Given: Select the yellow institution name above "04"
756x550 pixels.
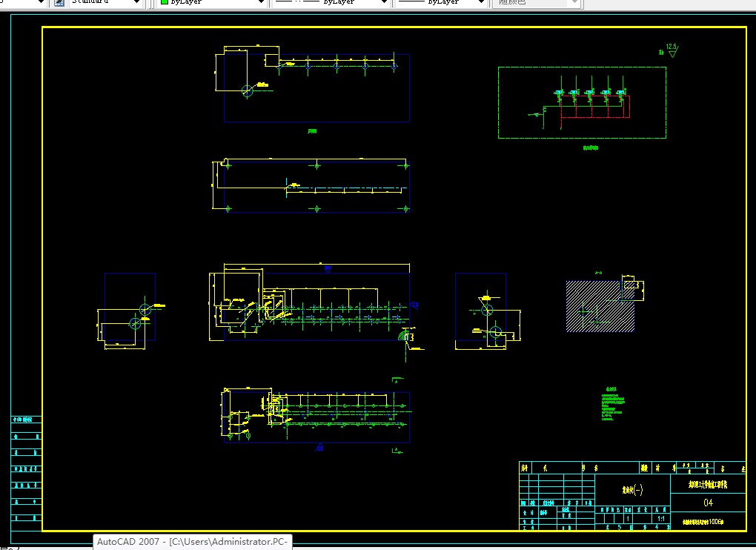Looking at the screenshot, I should 708,485.
